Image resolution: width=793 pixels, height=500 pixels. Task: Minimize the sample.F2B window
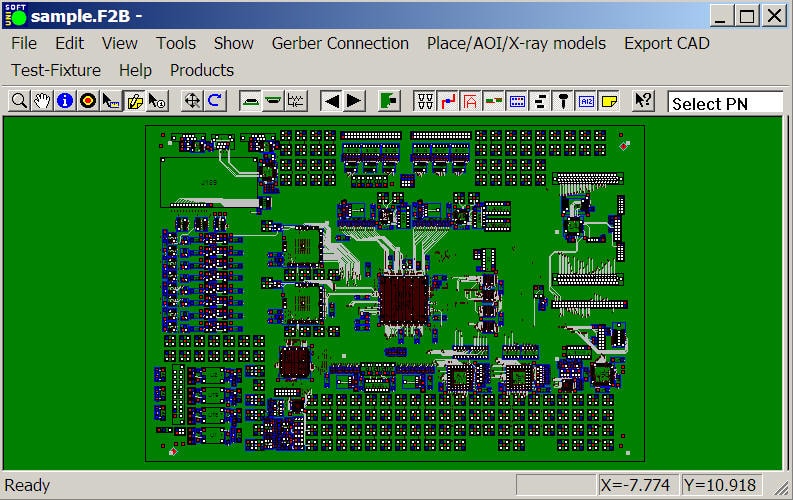click(721, 16)
